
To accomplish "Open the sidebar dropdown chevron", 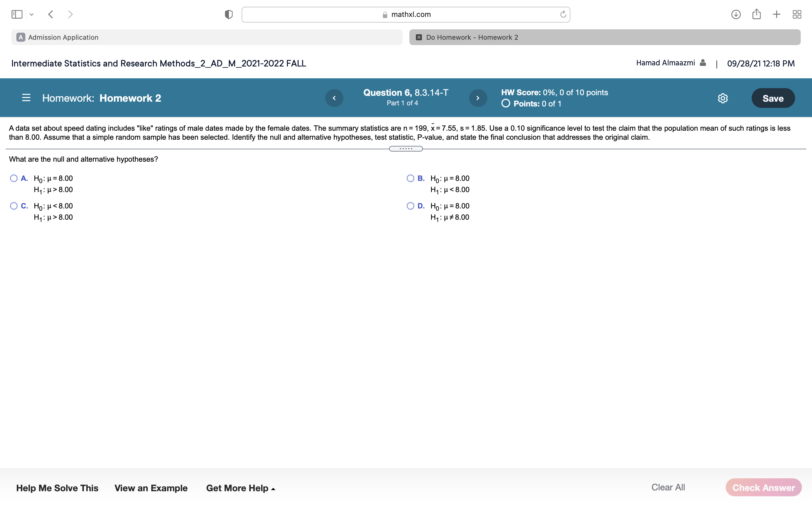I will pyautogui.click(x=32, y=14).
